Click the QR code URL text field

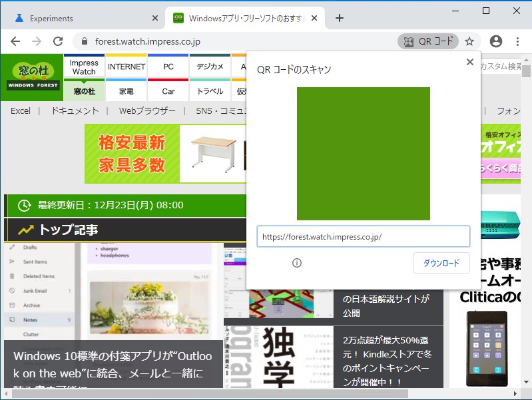tap(364, 236)
